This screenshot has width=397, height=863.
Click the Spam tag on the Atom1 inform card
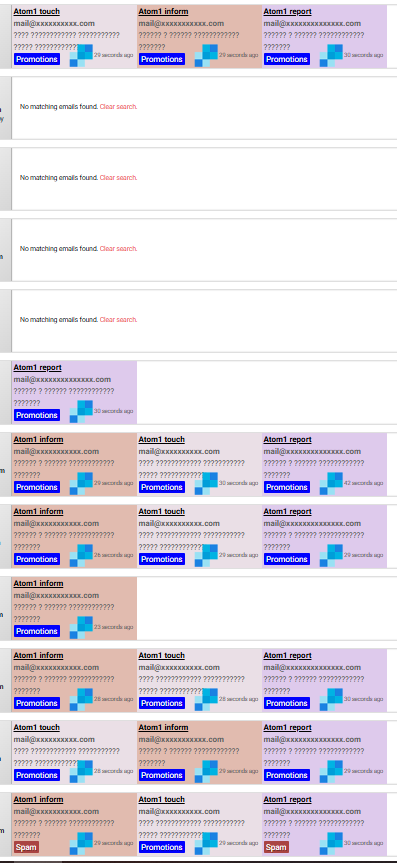click(x=26, y=847)
